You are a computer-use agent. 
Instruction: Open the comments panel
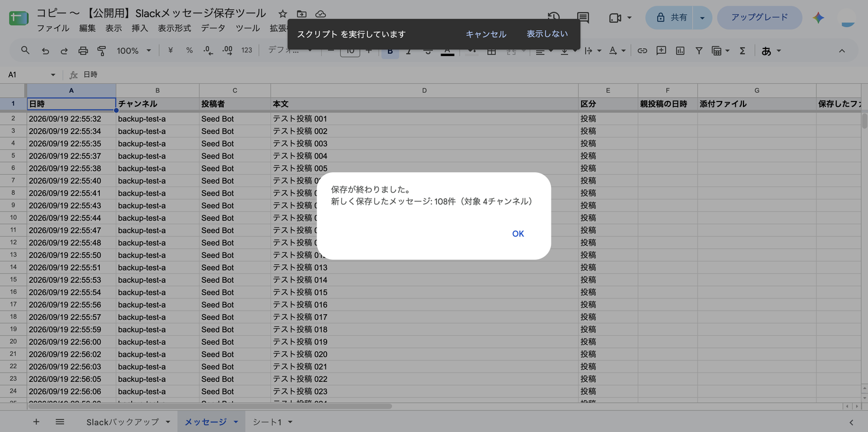coord(583,17)
